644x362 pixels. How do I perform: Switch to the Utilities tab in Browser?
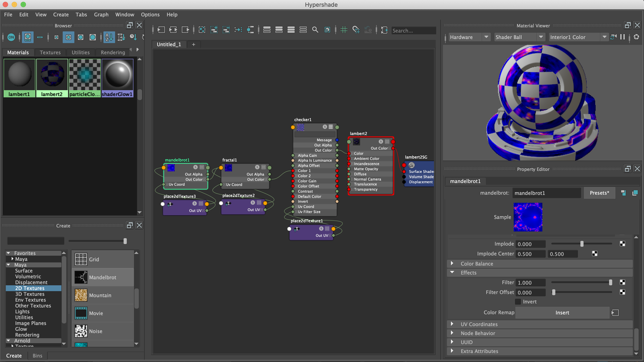[80, 53]
